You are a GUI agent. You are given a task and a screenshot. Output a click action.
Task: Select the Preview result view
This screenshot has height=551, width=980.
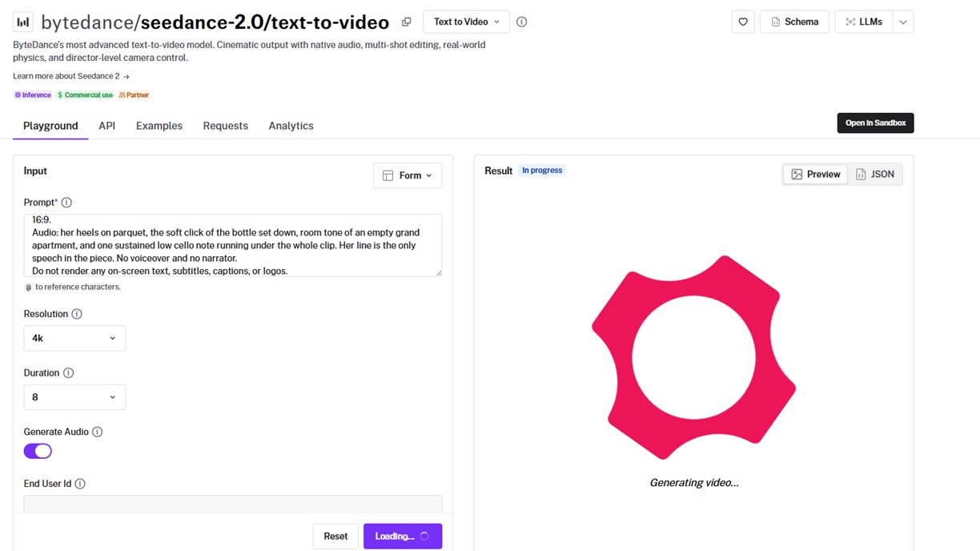tap(816, 174)
